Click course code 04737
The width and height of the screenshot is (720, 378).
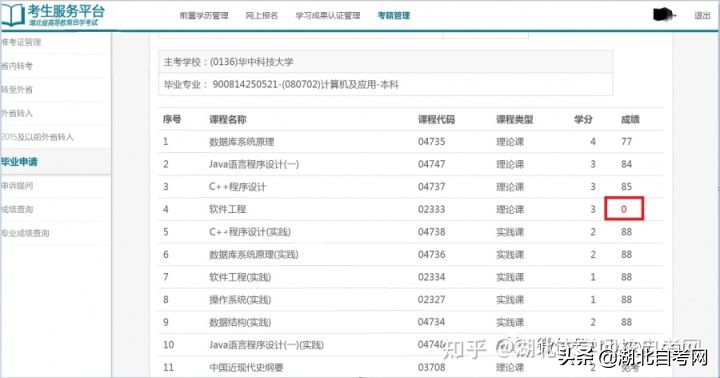click(x=432, y=187)
